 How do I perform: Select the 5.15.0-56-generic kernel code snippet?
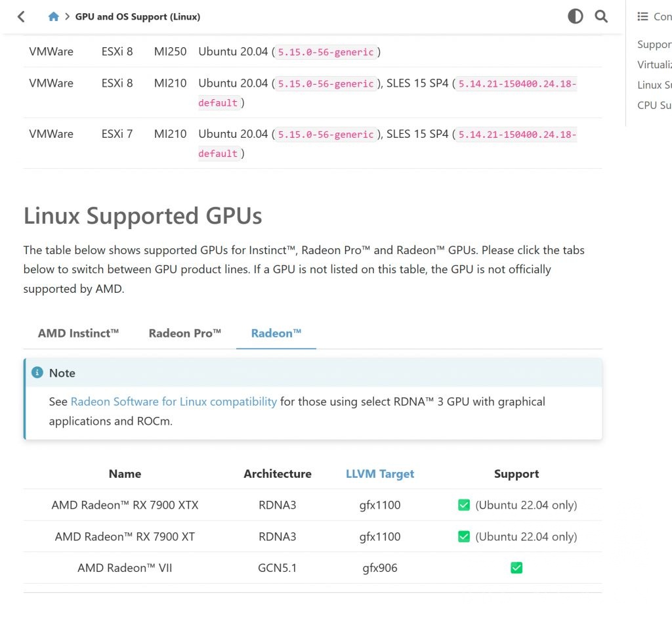(325, 51)
